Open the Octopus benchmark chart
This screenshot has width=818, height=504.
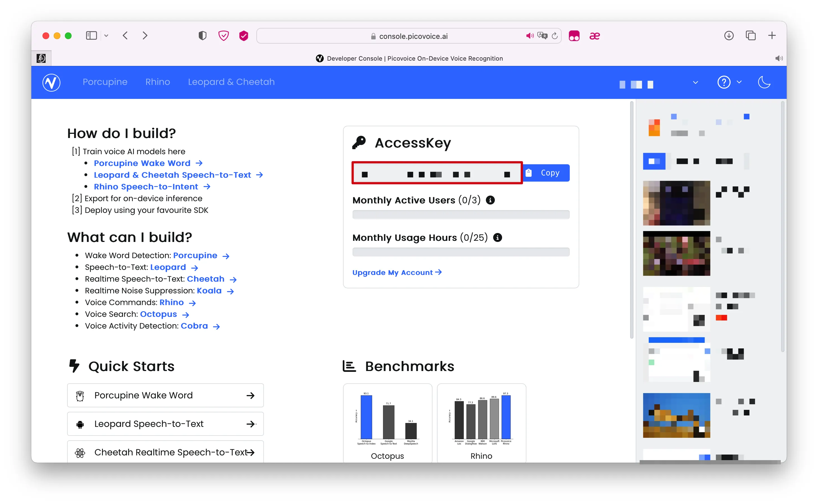tap(387, 423)
